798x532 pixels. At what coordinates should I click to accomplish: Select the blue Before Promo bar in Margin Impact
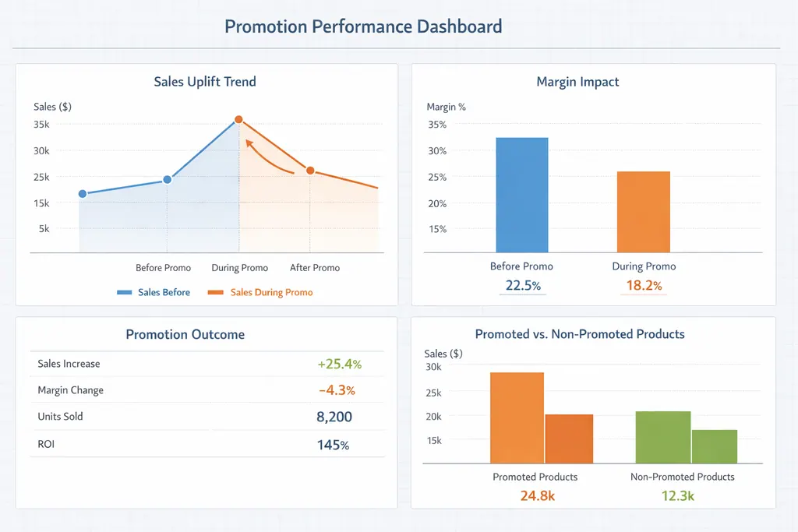[522, 195]
